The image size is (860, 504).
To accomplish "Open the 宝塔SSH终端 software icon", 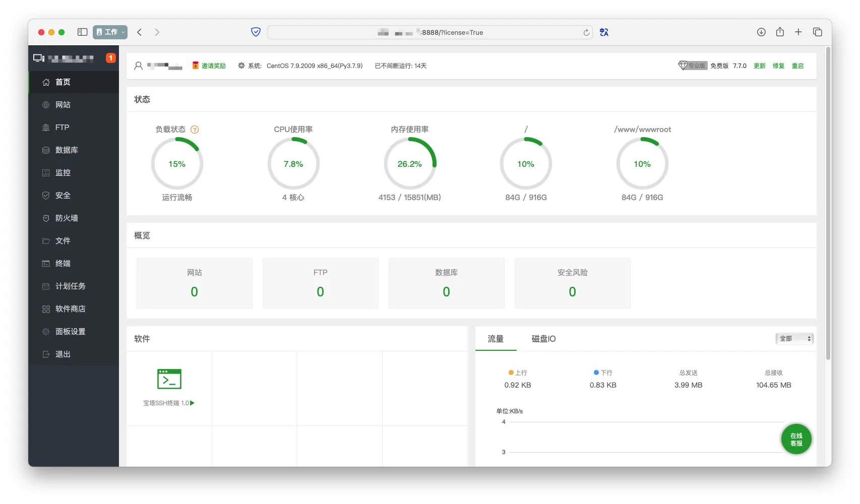I will pyautogui.click(x=169, y=380).
